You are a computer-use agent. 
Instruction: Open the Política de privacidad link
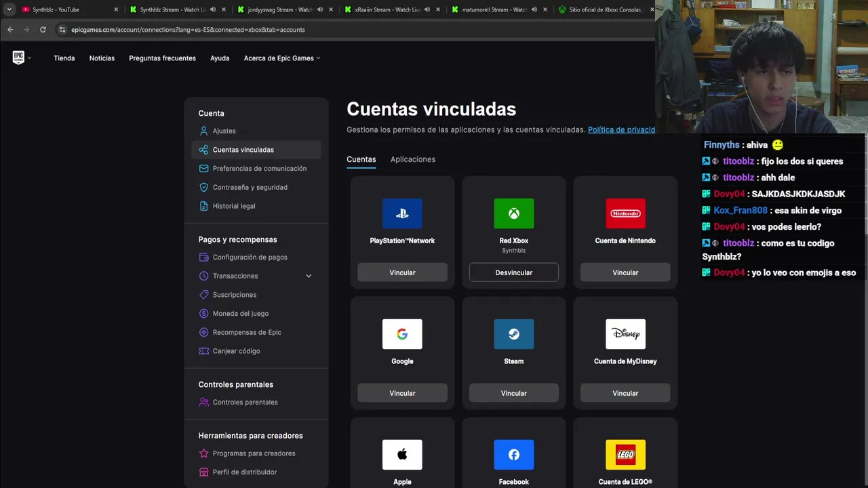(x=621, y=129)
